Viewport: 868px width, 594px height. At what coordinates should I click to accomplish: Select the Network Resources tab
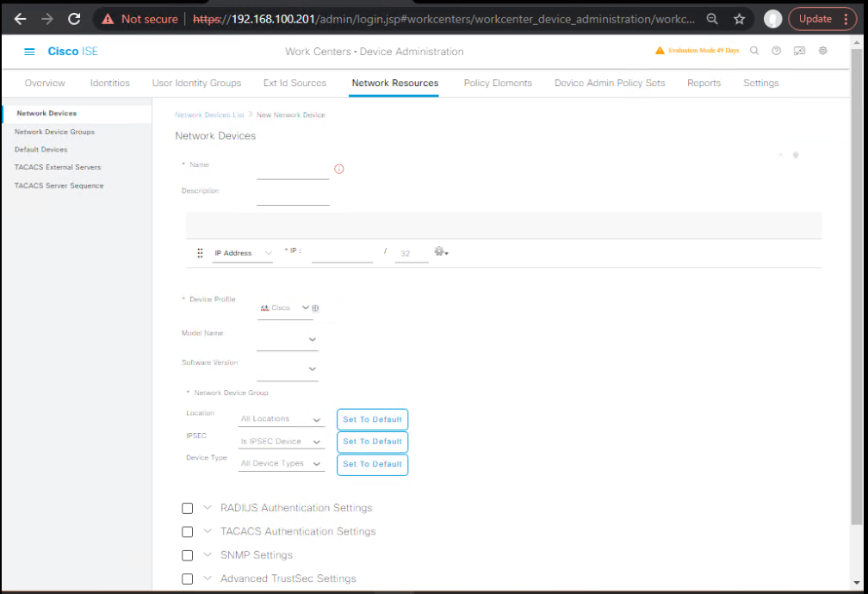pyautogui.click(x=394, y=83)
